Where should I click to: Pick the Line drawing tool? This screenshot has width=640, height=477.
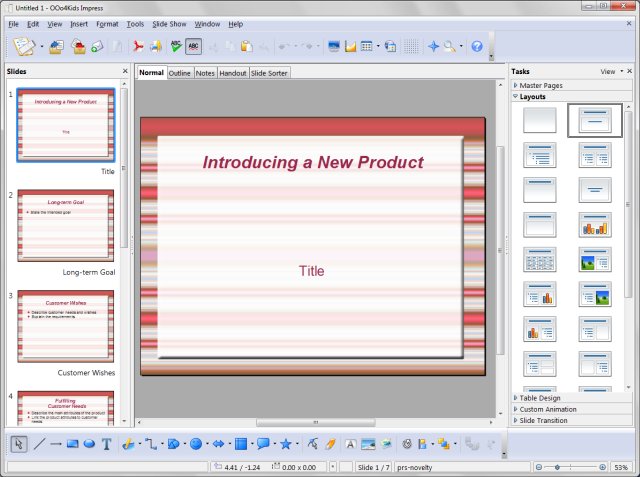(39, 444)
